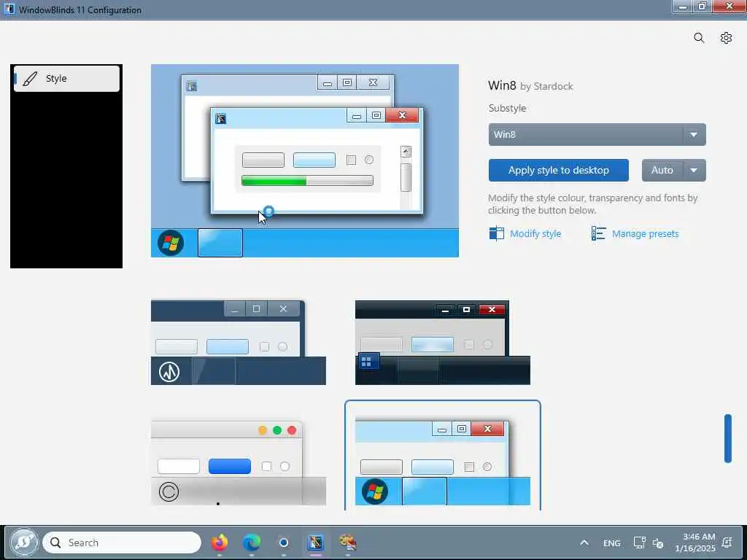
Task: Switch to WindowBlinds taskbar icon
Action: [x=316, y=542]
